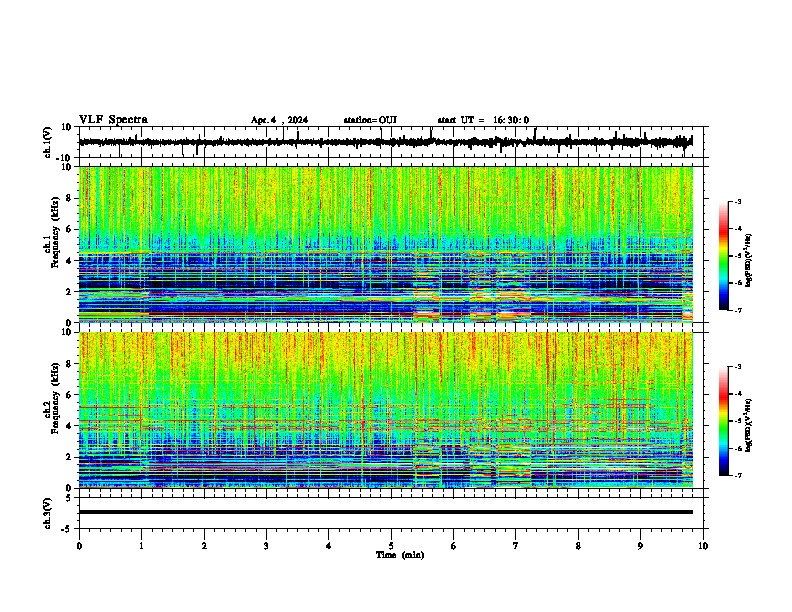The height and width of the screenshot is (612, 792).
Task: Click the ch.1 spectrogram color bar
Action: tap(723, 256)
